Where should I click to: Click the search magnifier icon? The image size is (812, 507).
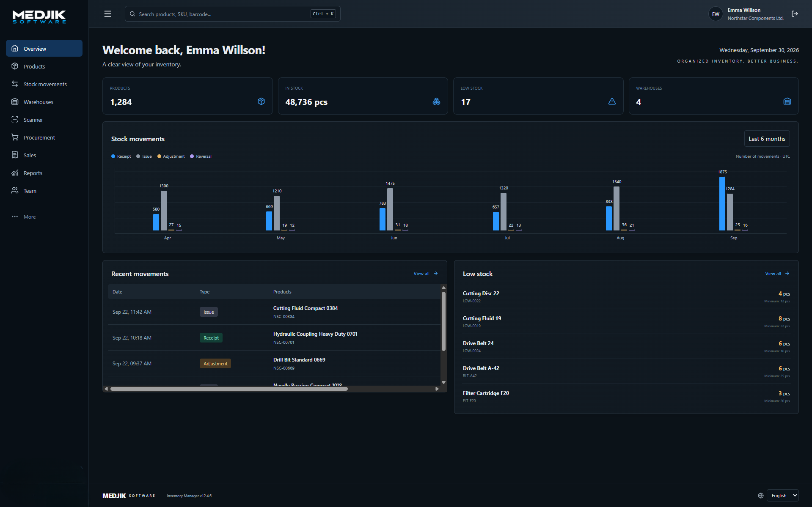pos(132,14)
